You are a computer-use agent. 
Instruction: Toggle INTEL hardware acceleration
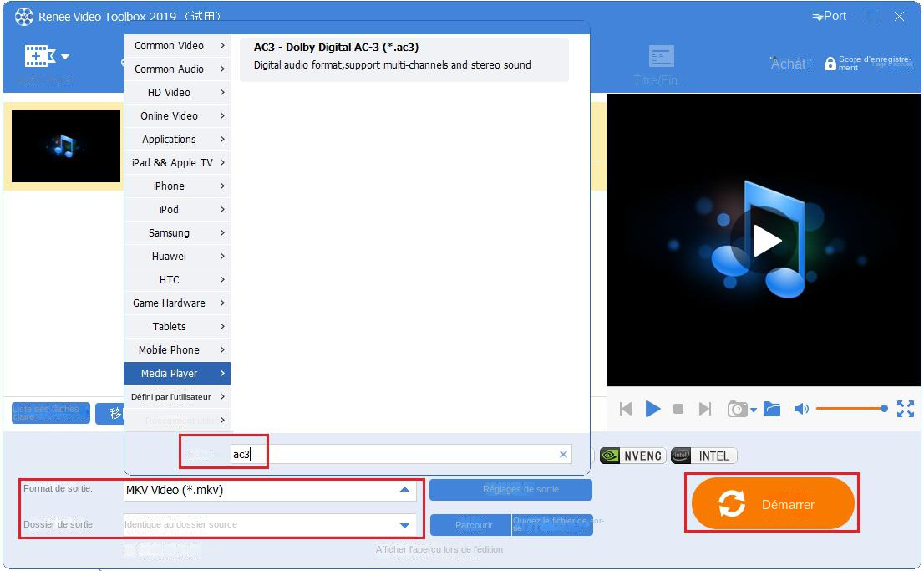(x=704, y=456)
